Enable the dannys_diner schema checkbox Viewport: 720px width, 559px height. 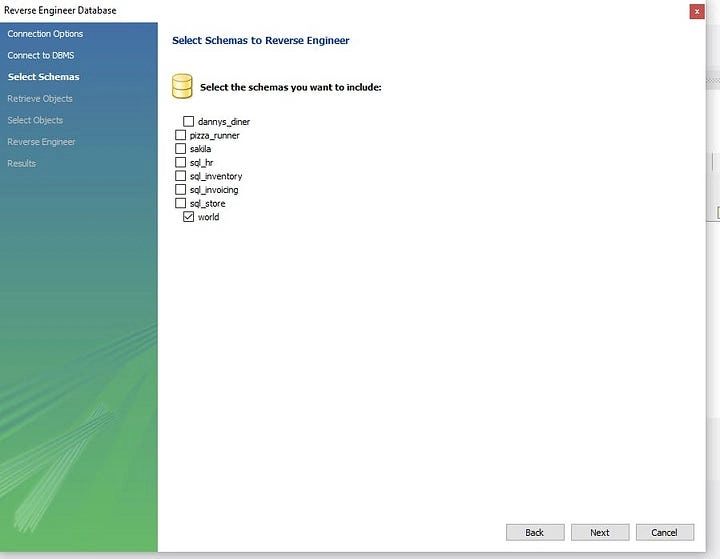[188, 122]
